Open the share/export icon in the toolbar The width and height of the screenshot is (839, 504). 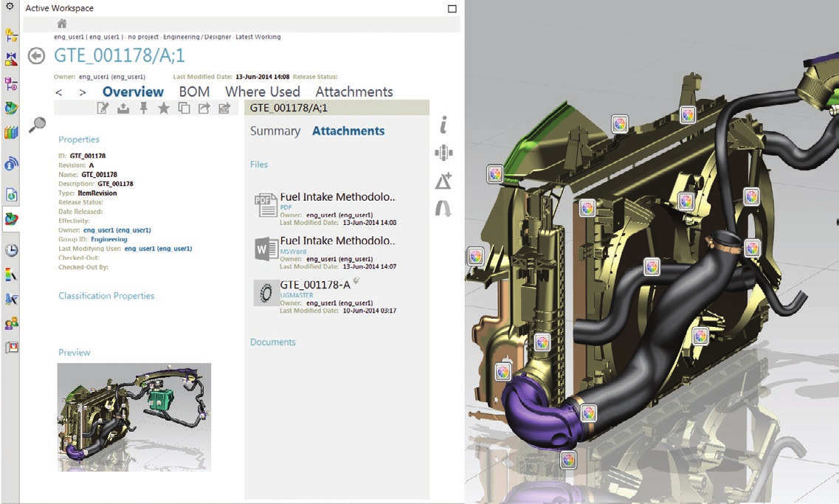point(205,108)
